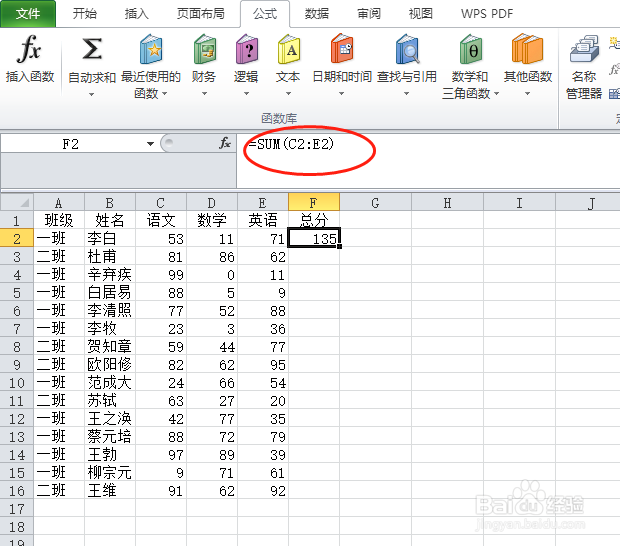Open the File (文件) tab
Screen dimensions: 620x546
[28, 14]
